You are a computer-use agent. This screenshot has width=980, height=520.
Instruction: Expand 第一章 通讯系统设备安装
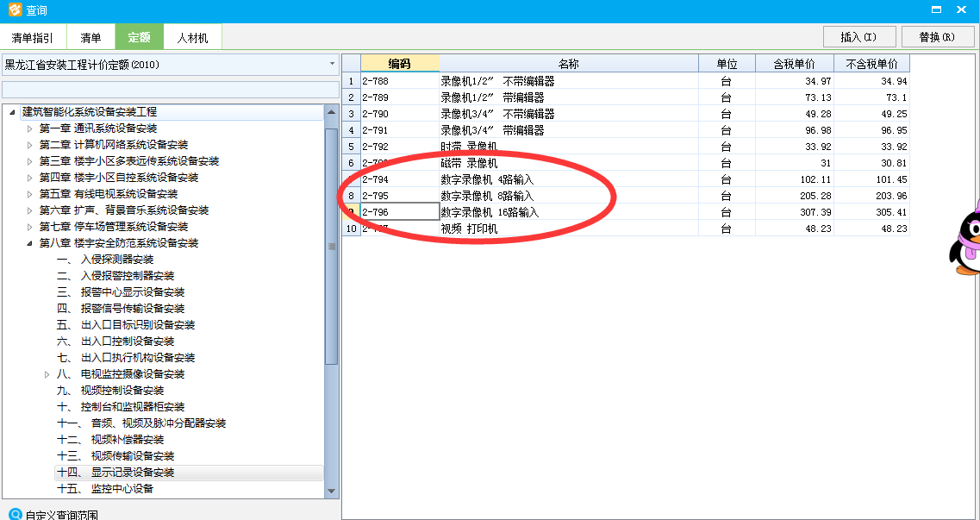(29, 128)
